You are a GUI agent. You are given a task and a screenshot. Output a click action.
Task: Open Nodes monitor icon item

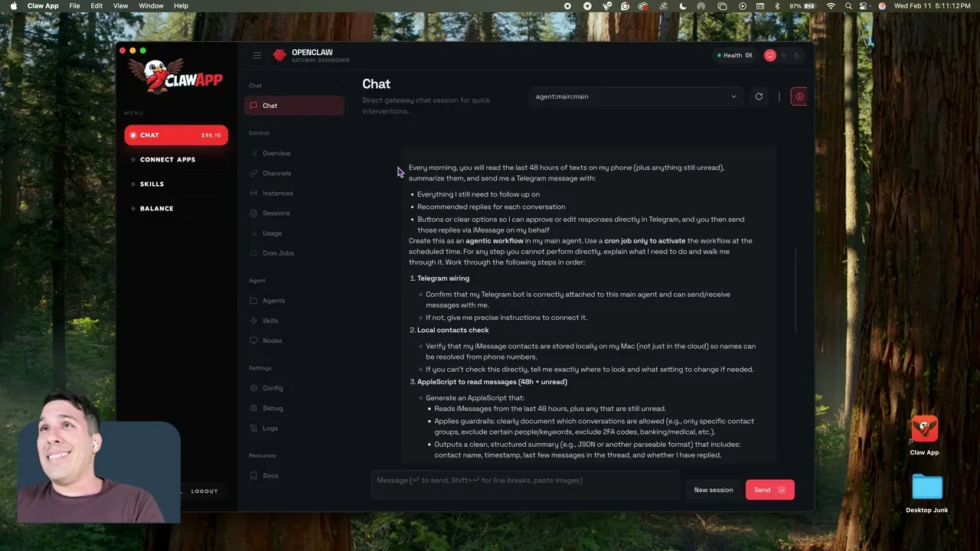[x=294, y=341]
